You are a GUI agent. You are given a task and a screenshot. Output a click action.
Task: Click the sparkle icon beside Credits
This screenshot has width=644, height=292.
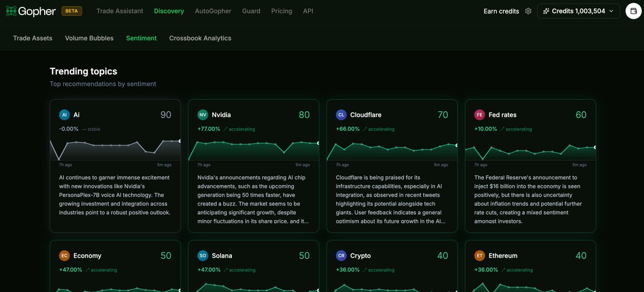point(546,11)
